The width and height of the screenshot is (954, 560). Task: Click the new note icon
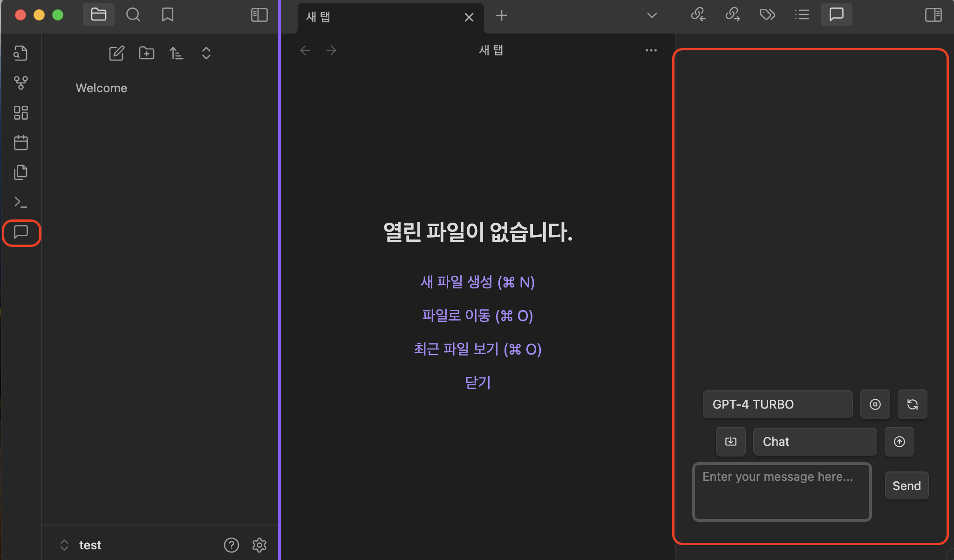point(116,53)
